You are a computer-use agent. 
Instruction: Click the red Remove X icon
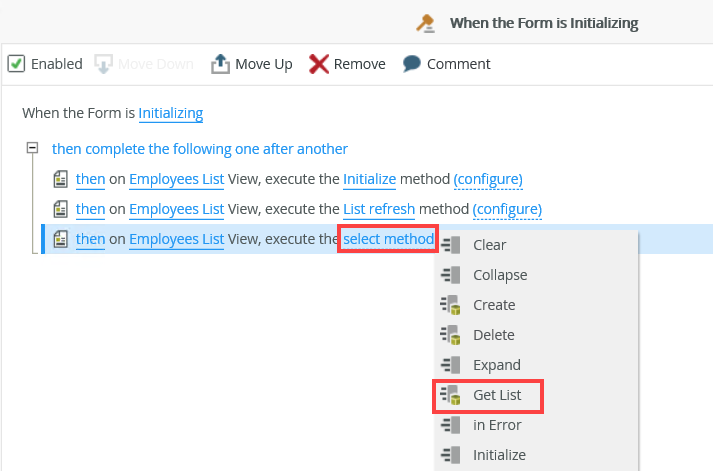click(319, 64)
